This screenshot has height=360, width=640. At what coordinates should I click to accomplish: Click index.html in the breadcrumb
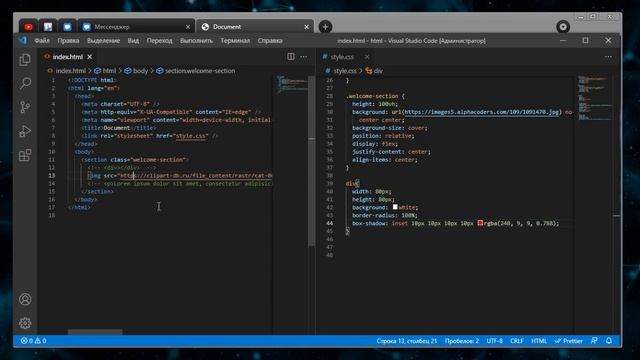71,71
